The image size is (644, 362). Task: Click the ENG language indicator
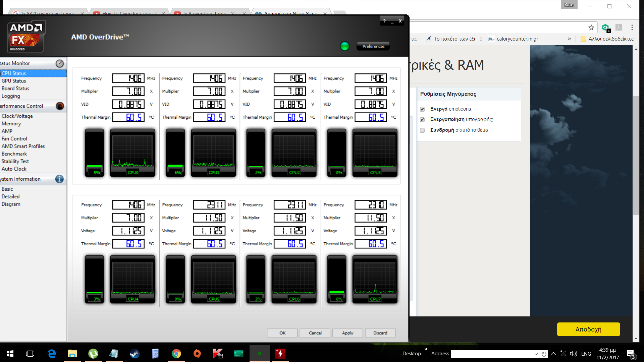tap(586, 354)
